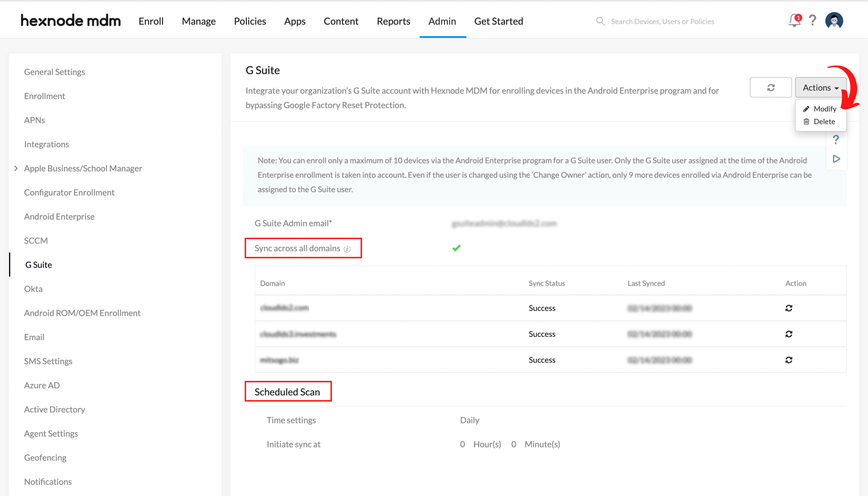Click the hexnode mdm logo

point(71,21)
